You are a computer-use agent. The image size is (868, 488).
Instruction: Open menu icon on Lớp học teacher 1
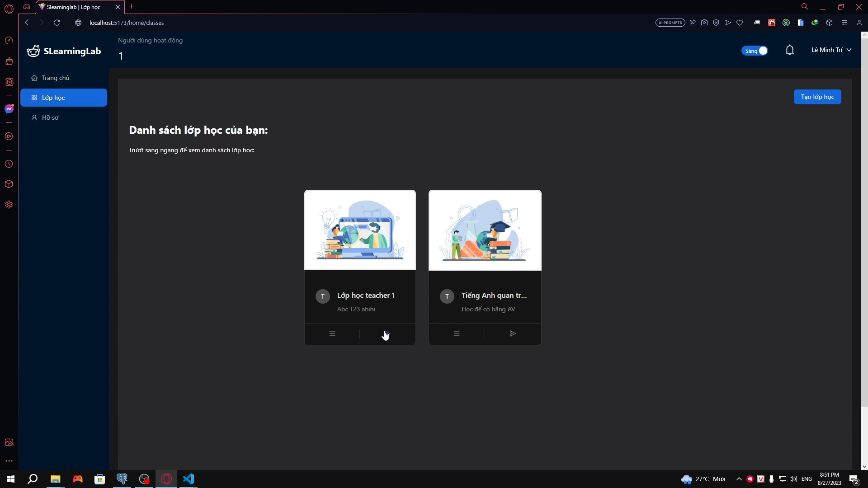332,334
